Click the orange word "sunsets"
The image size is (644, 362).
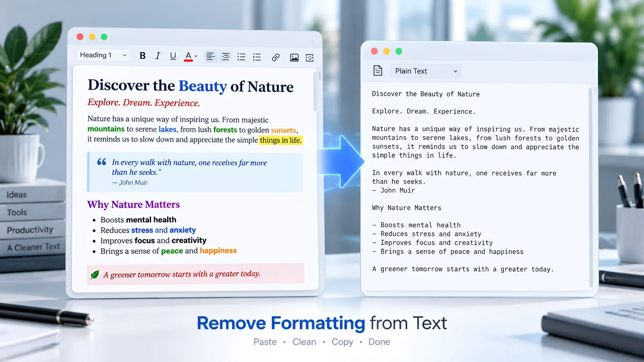point(283,130)
